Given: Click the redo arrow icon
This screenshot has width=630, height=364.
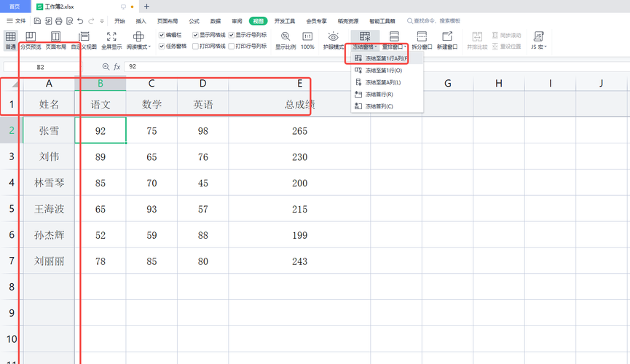Looking at the screenshot, I should [91, 21].
